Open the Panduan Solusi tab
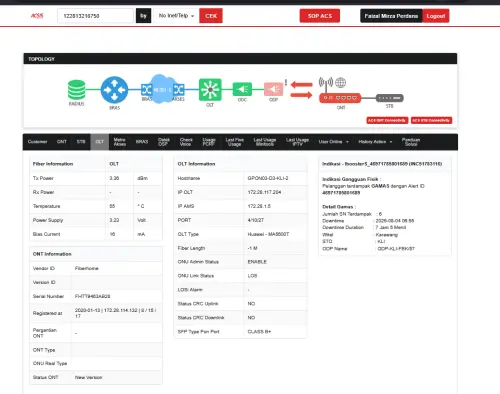The image size is (500, 394). 411,142
